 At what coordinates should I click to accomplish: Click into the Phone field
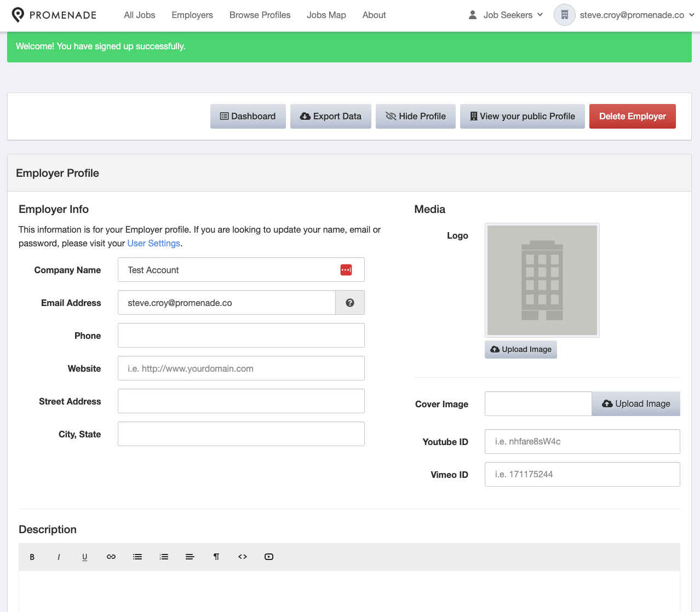241,336
